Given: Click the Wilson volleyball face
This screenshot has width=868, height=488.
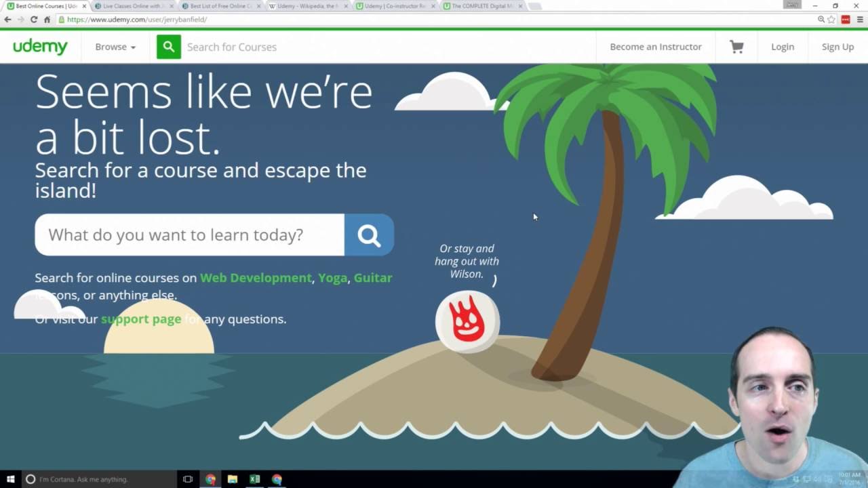Looking at the screenshot, I should click(467, 322).
